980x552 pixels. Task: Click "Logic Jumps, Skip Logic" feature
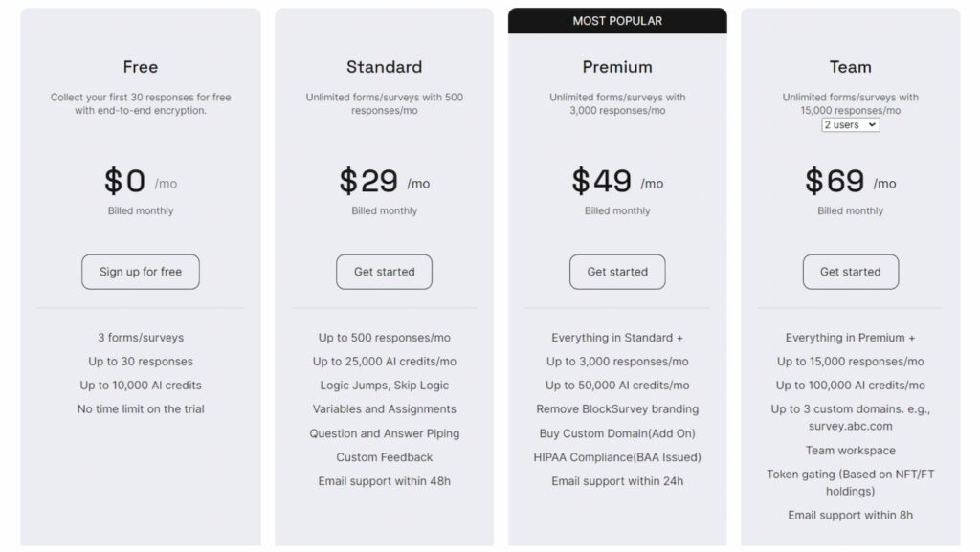point(384,386)
